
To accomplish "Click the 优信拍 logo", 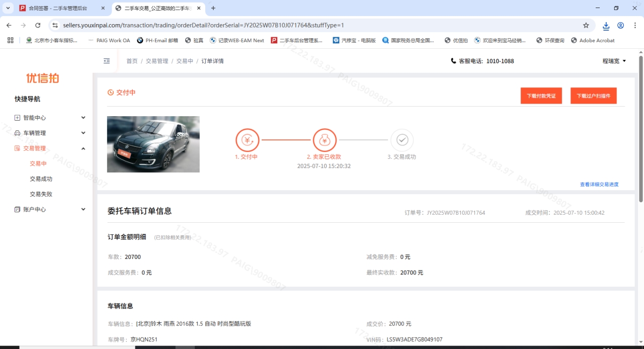I will tap(43, 78).
